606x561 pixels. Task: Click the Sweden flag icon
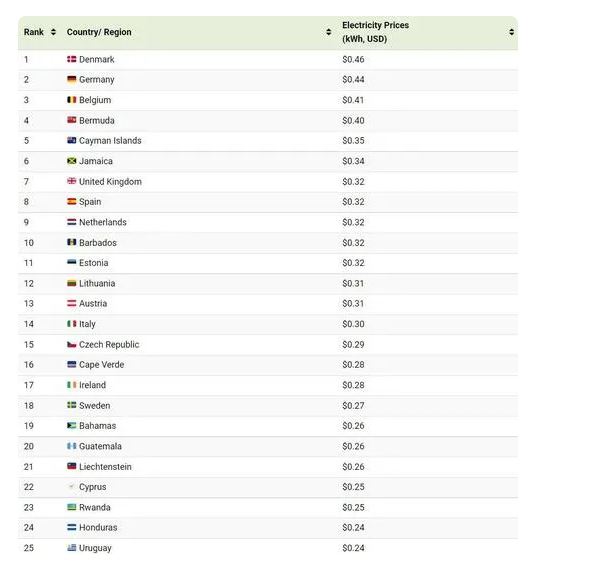coord(72,405)
